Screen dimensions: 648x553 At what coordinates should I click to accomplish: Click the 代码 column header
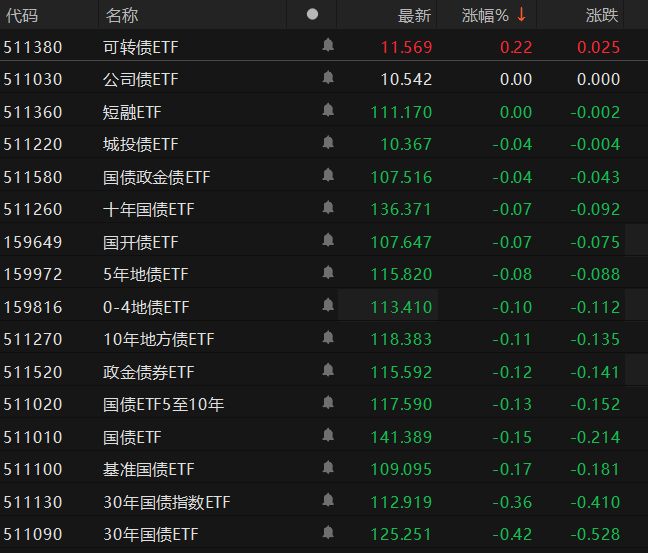pos(22,15)
